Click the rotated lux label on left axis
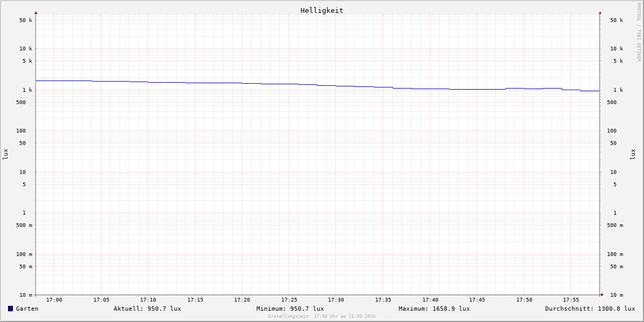This screenshot has height=322, width=644. click(x=5, y=154)
